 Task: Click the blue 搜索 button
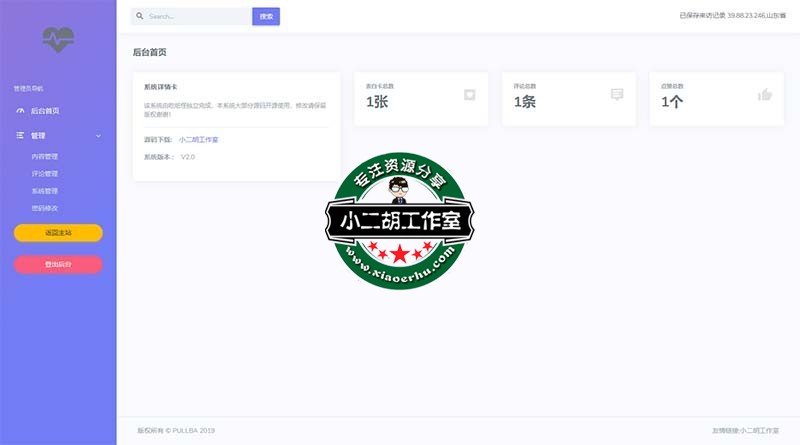pyautogui.click(x=266, y=17)
